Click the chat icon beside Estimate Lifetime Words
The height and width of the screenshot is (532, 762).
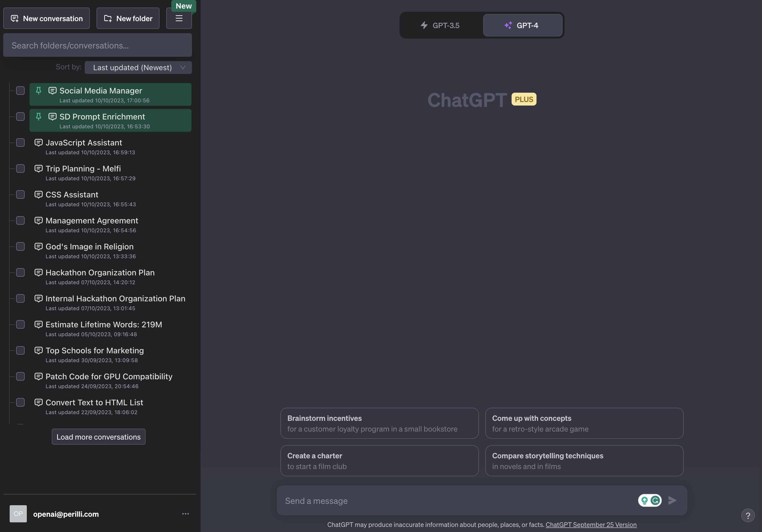pyautogui.click(x=39, y=324)
